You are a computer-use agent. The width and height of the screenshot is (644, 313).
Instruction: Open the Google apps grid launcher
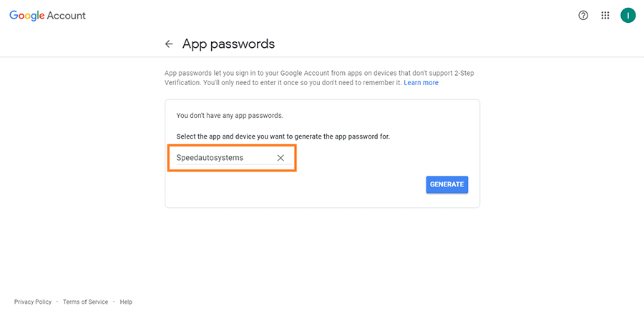(x=605, y=16)
